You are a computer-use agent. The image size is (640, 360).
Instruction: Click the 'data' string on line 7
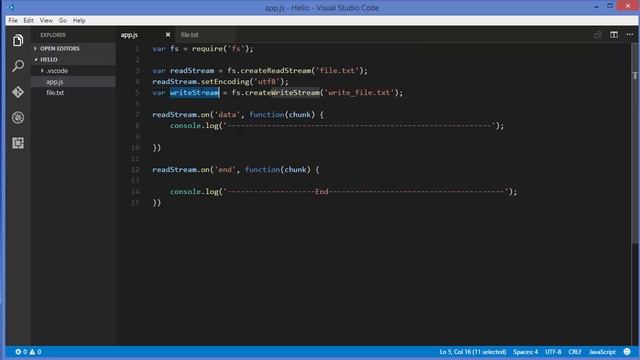pyautogui.click(x=227, y=115)
